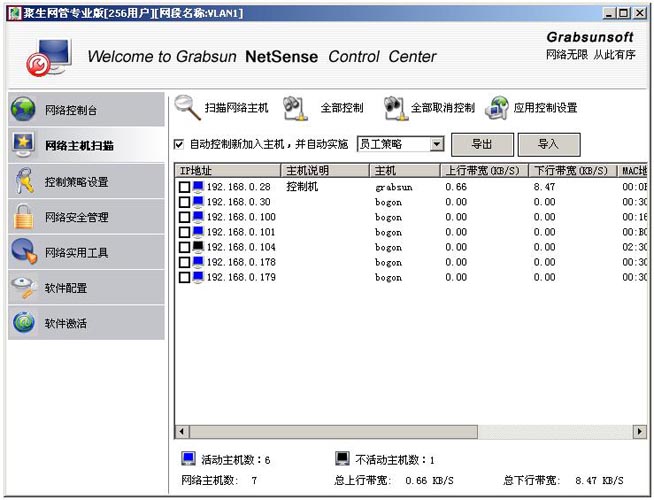Click the star monitor icon beside 网络主机扫描
The image size is (654, 500).
pos(23,145)
